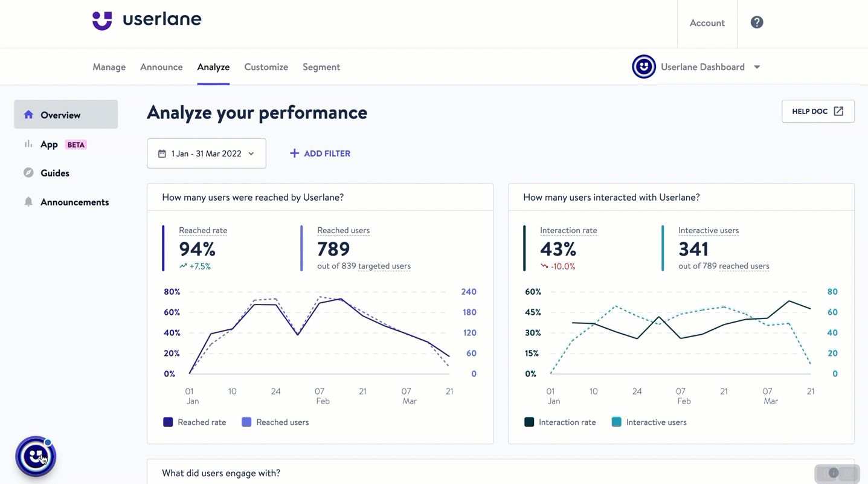The width and height of the screenshot is (868, 484).
Task: Click the Overview home icon
Action: (x=28, y=115)
